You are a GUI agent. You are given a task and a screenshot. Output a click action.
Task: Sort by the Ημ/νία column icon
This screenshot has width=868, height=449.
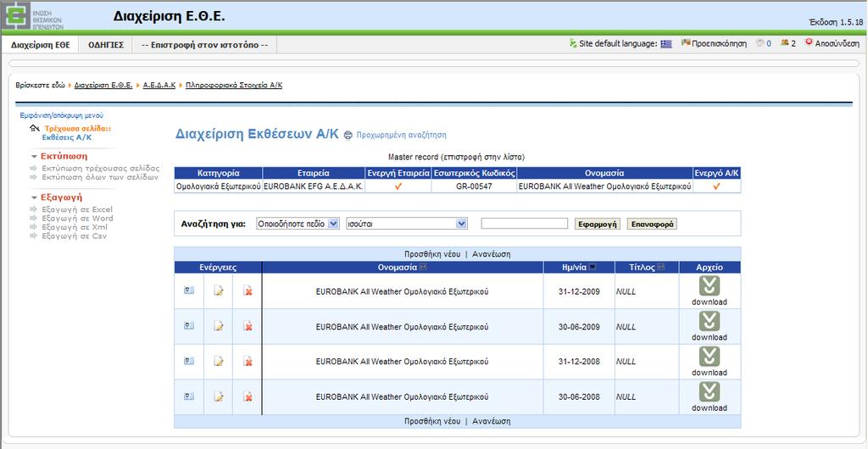pyautogui.click(x=593, y=268)
